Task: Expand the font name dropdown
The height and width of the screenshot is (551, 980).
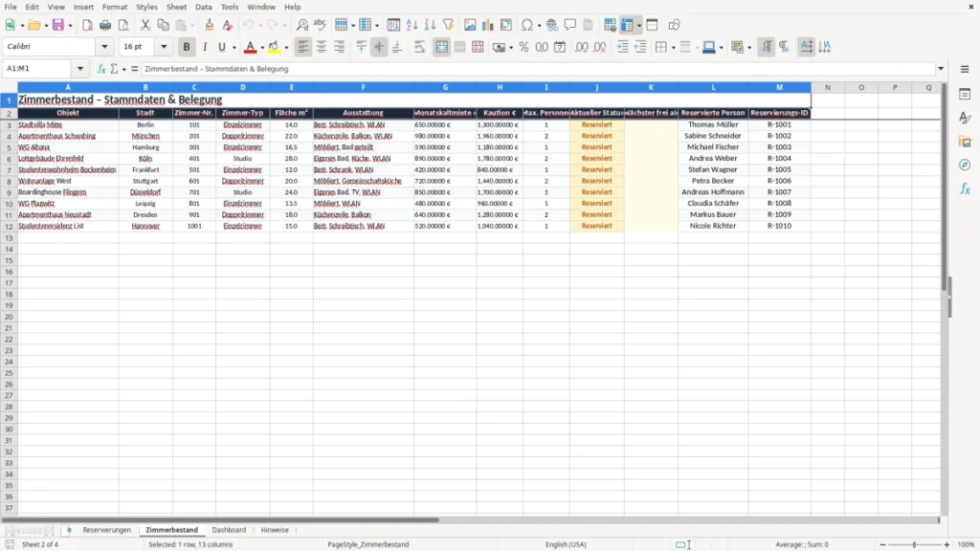Action: pos(104,46)
